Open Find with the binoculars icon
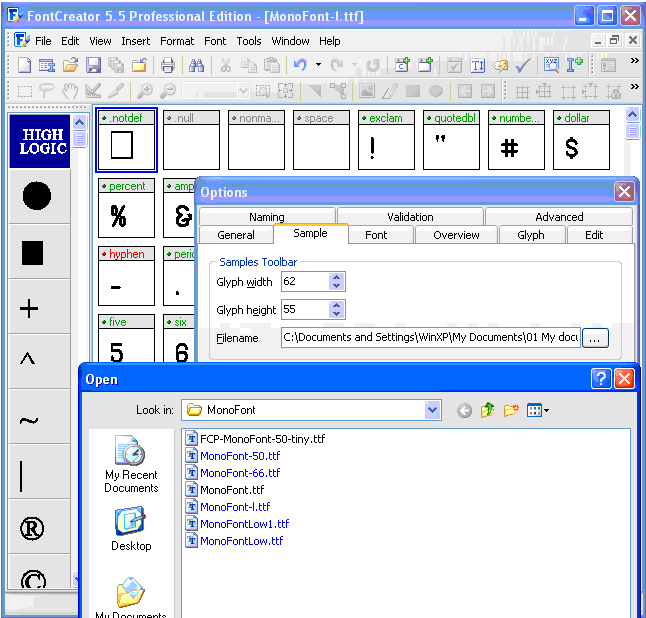This screenshot has width=646, height=618. (x=196, y=65)
